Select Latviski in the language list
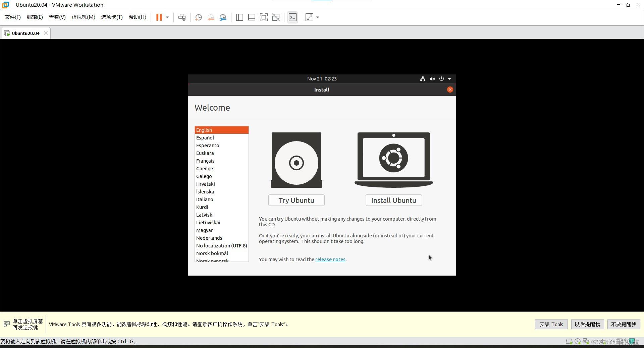This screenshot has height=348, width=644. pos(221,215)
